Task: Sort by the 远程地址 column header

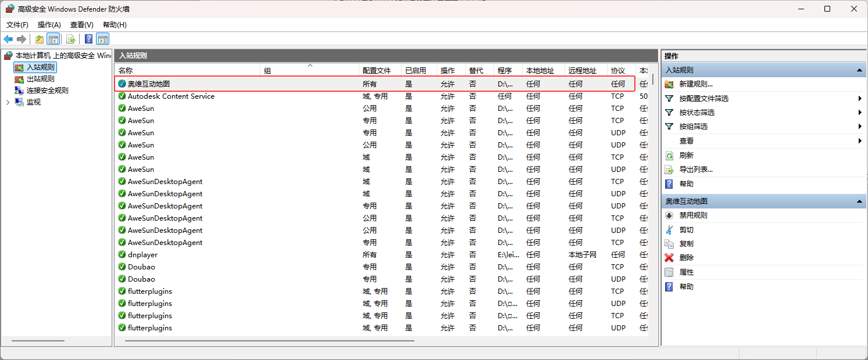Action: click(x=586, y=70)
